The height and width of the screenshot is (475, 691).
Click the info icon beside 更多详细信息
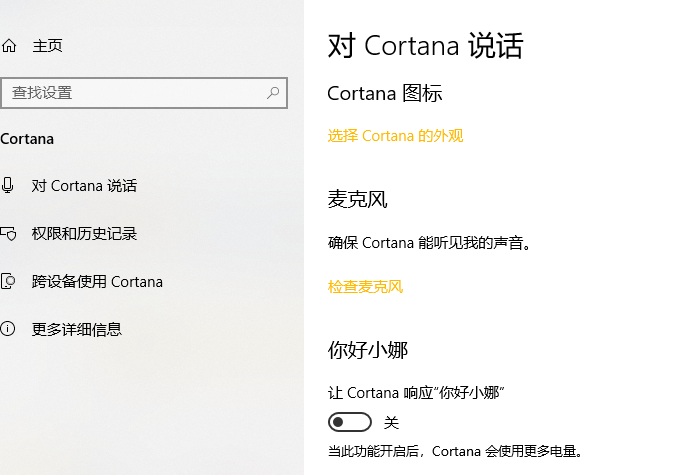click(x=9, y=329)
